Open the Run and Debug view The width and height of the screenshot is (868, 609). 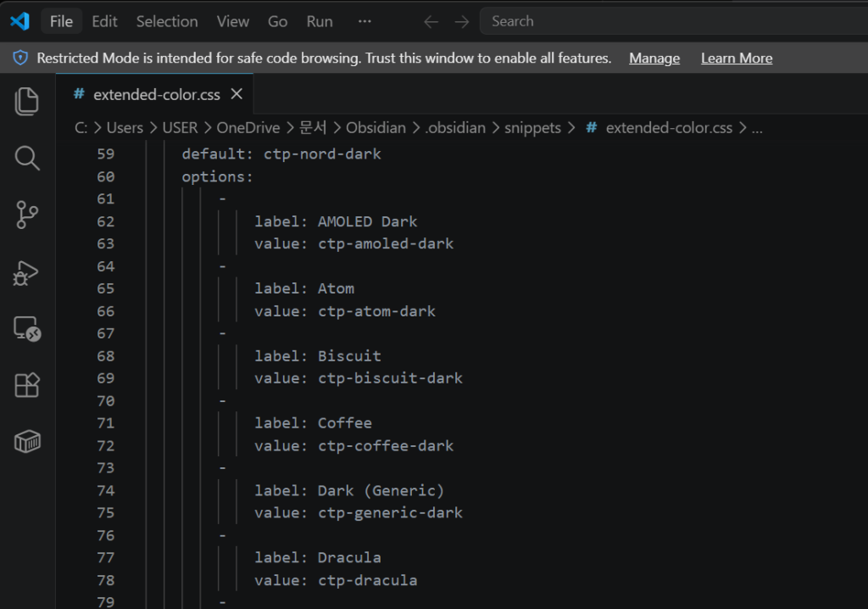tap(26, 273)
